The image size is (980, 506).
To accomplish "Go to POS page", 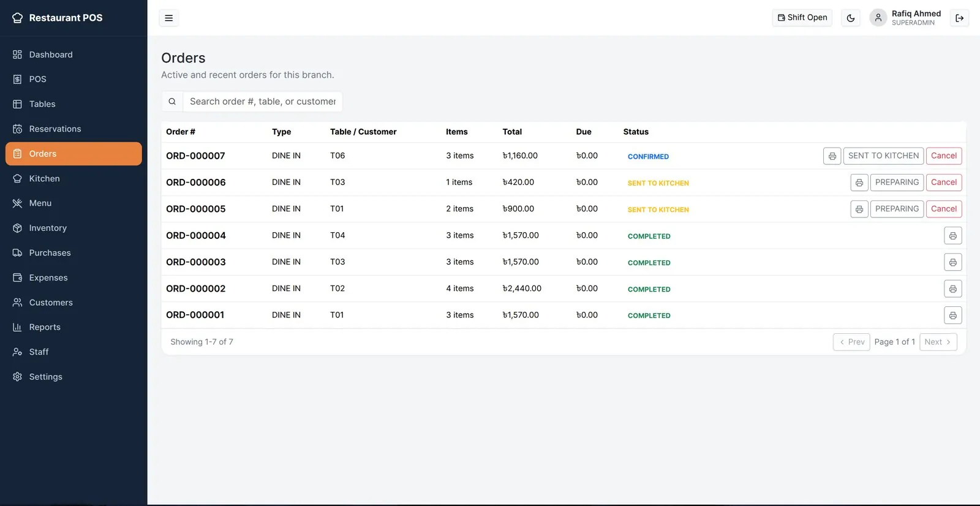I will 73,79.
